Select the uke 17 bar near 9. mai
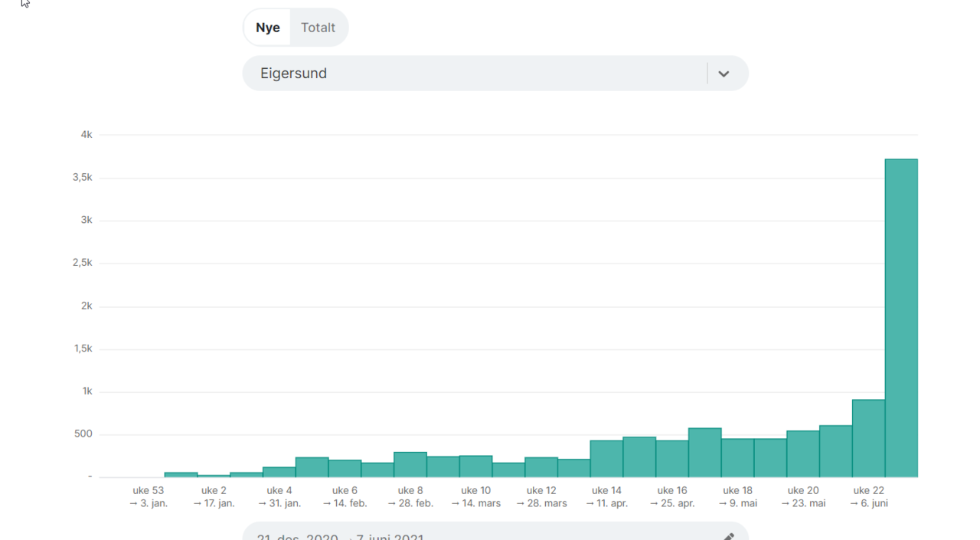Image resolution: width=980 pixels, height=540 pixels. point(704,453)
